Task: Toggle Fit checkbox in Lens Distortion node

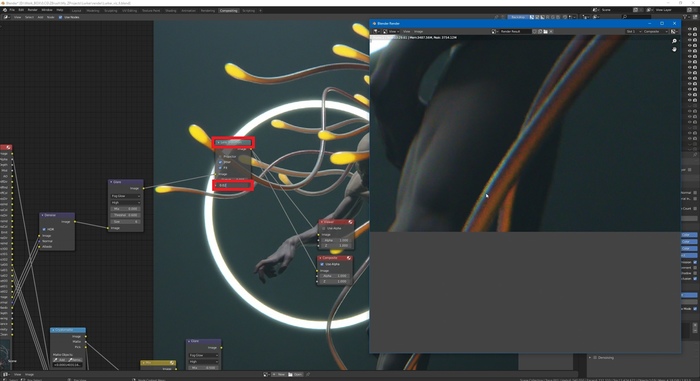Action: point(220,167)
